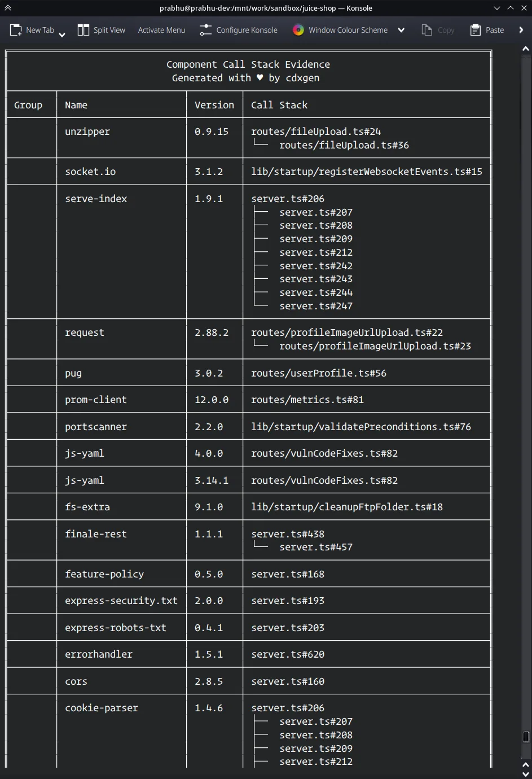Select the Window Colour Scheme colour wheel
The image size is (532, 779).
coord(297,30)
